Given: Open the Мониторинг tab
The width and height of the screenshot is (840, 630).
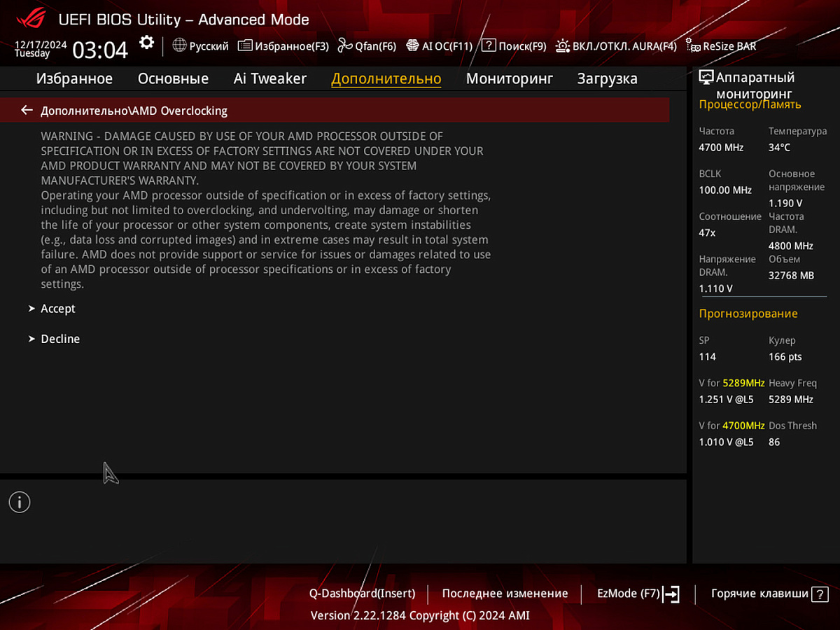Looking at the screenshot, I should 510,78.
